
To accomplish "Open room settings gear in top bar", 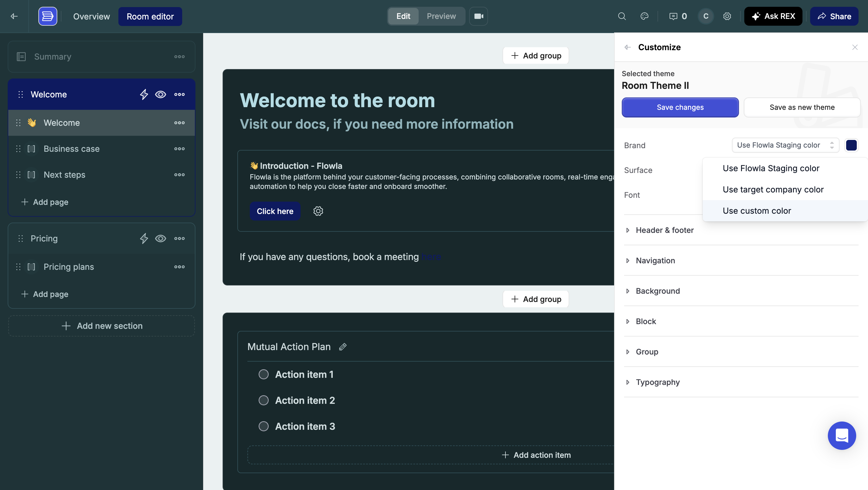I will click(x=727, y=16).
